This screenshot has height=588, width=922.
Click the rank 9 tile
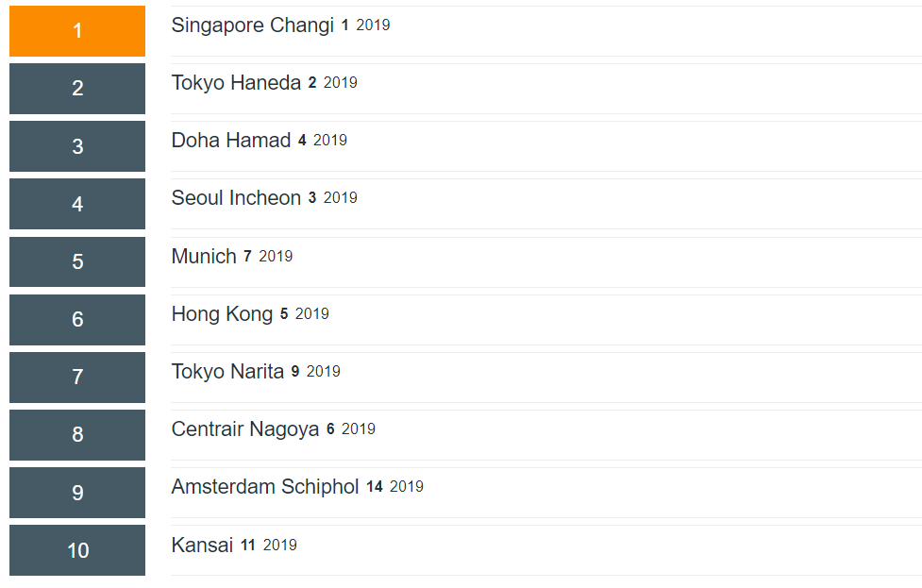(77, 493)
